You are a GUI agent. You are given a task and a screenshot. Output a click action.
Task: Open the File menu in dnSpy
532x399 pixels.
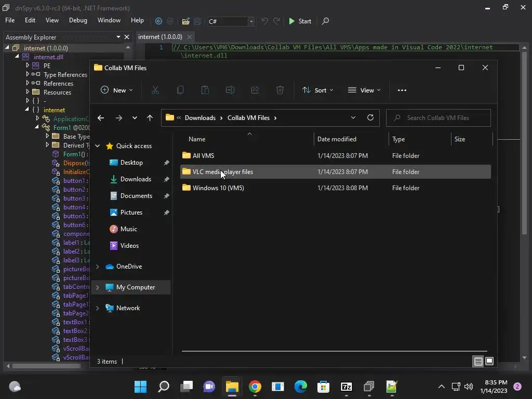[10, 20]
